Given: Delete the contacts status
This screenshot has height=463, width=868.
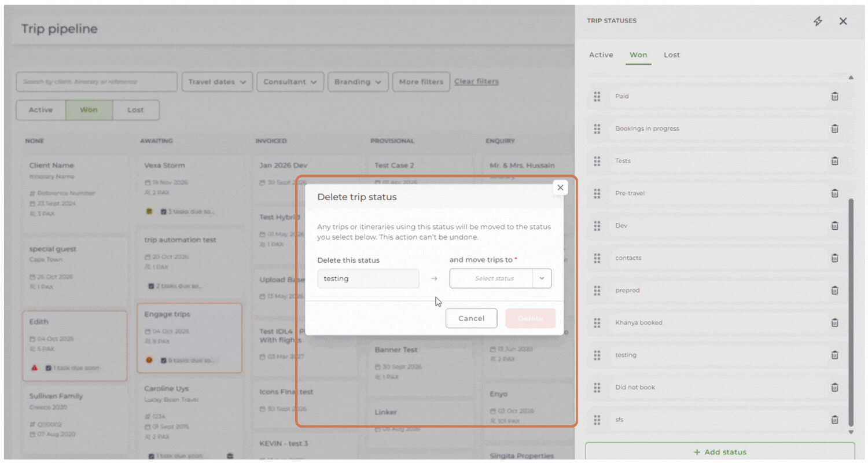Looking at the screenshot, I should click(834, 258).
